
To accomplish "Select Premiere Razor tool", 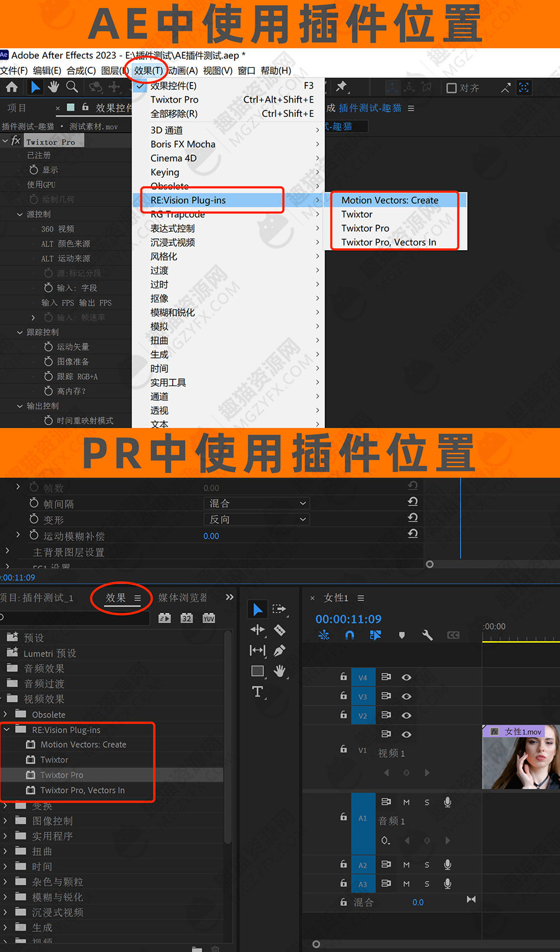I will point(279,630).
